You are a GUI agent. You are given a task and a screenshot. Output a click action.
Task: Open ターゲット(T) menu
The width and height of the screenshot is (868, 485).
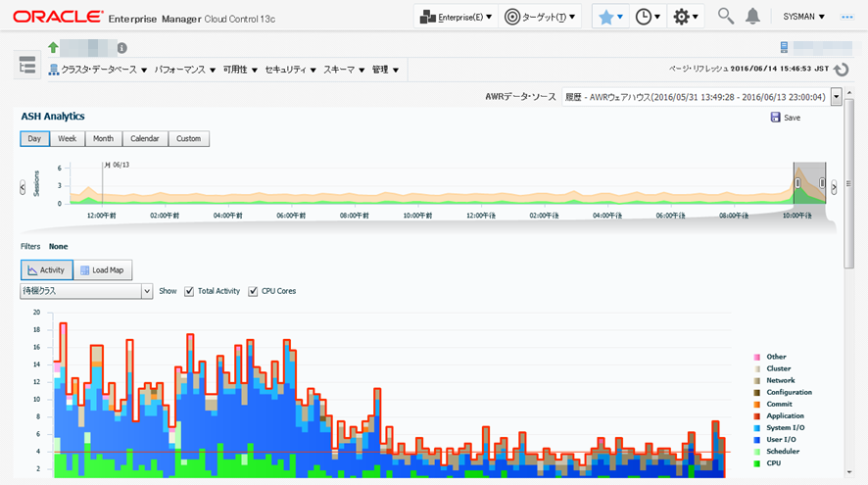point(540,18)
